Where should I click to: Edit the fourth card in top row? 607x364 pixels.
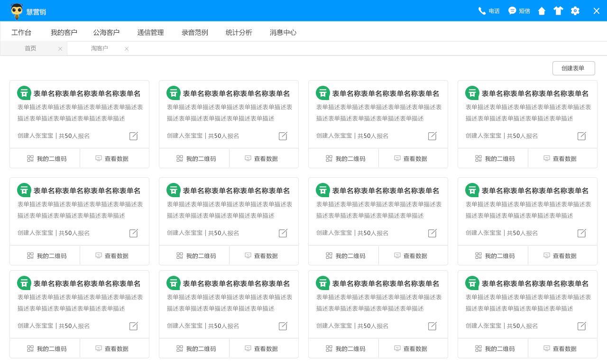582,136
